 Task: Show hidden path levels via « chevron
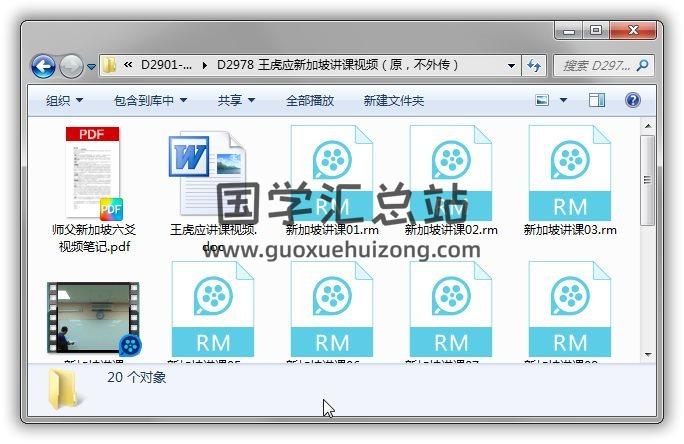128,65
